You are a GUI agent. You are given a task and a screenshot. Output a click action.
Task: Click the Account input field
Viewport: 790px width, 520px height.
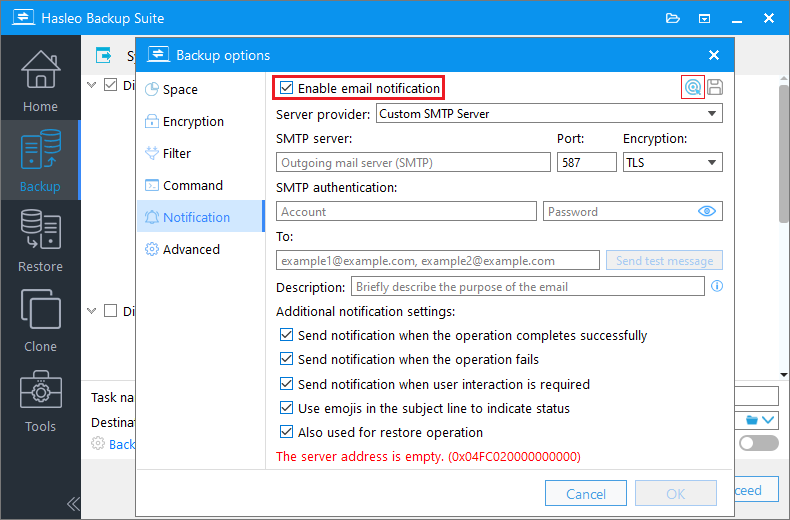click(x=406, y=211)
